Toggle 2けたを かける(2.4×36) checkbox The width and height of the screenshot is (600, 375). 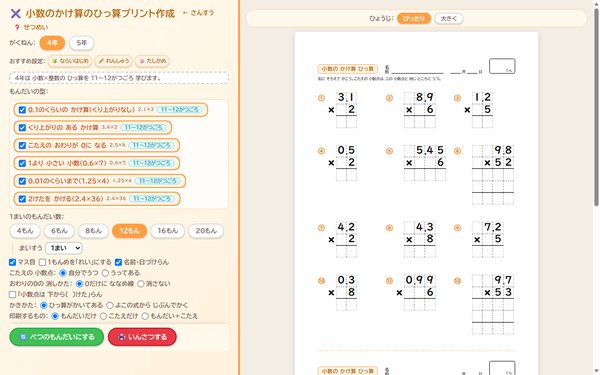pos(22,199)
